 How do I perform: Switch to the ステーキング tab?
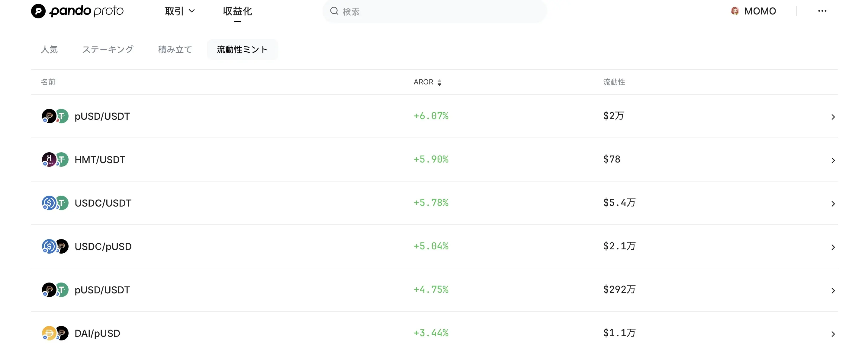pos(108,49)
